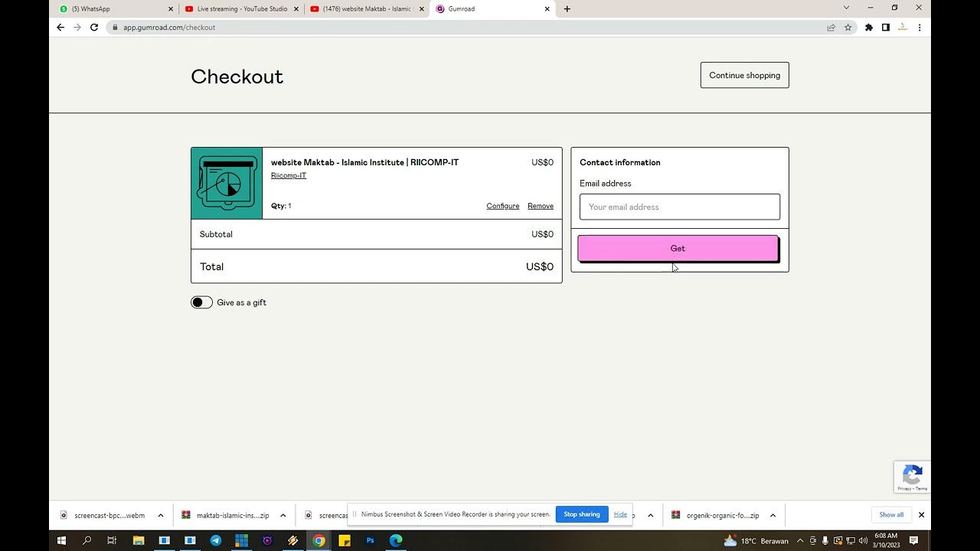Open Riicomp-IT seller link
This screenshot has width=980, height=551.
point(289,175)
